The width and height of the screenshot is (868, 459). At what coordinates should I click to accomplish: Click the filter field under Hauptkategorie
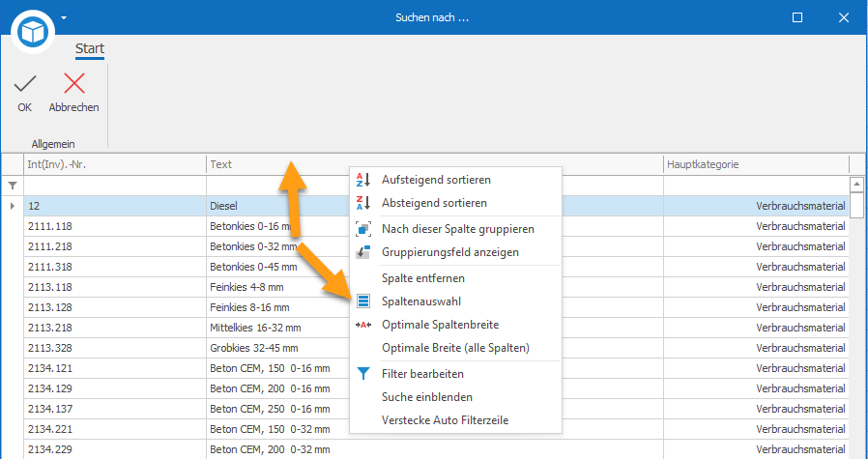(x=756, y=186)
